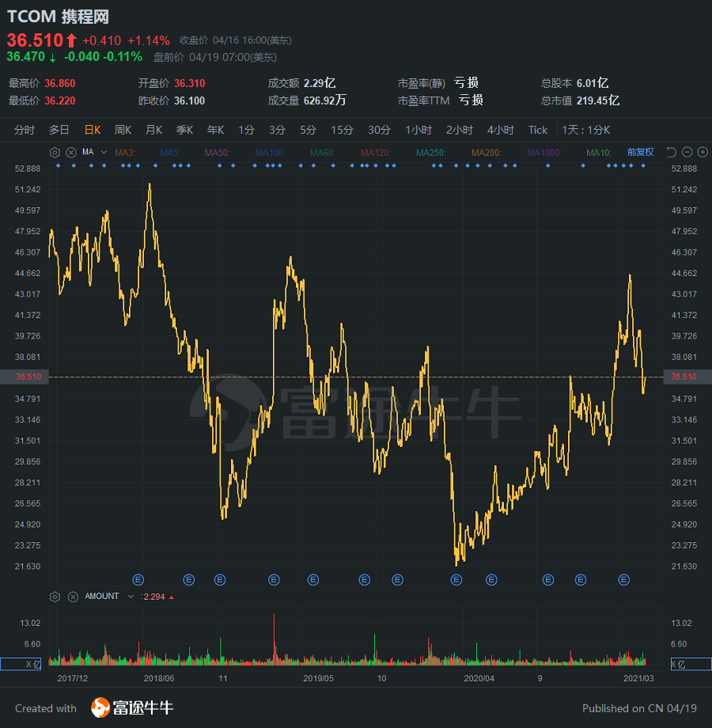Switch to the 分时 chart tab
The image size is (712, 728).
pos(25,130)
